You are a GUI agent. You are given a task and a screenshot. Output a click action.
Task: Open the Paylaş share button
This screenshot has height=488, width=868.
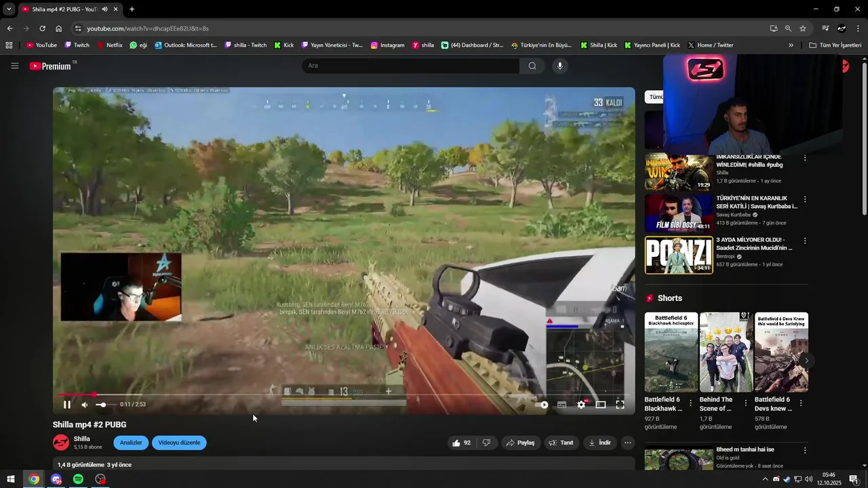520,443
